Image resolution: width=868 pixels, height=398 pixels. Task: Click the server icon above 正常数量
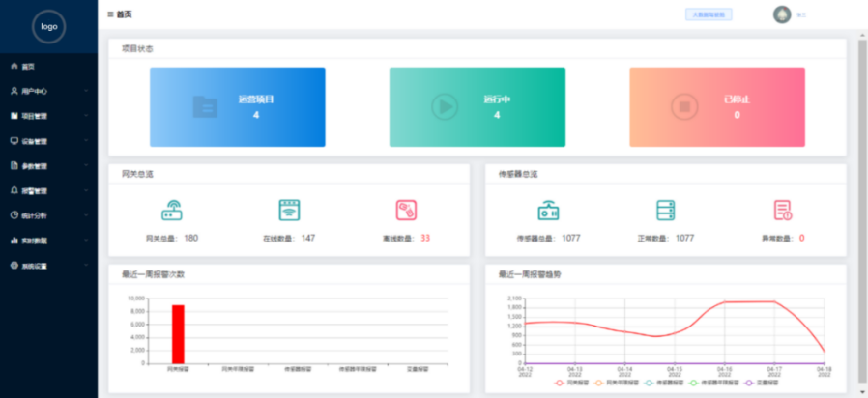[665, 211]
